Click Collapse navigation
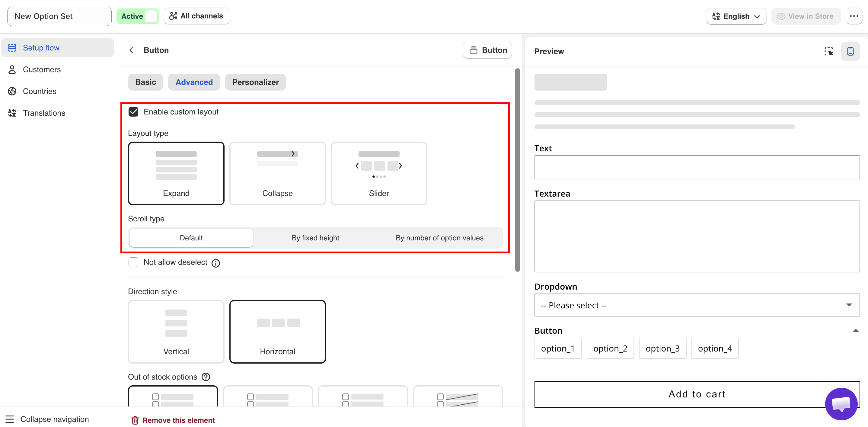Viewport: 868px width, 427px height. tap(47, 419)
